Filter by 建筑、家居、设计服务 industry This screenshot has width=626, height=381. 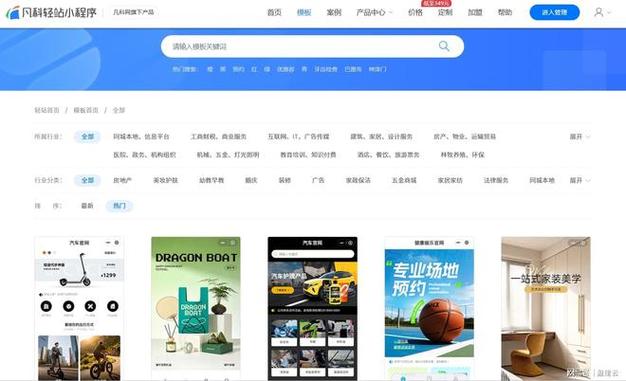381,137
